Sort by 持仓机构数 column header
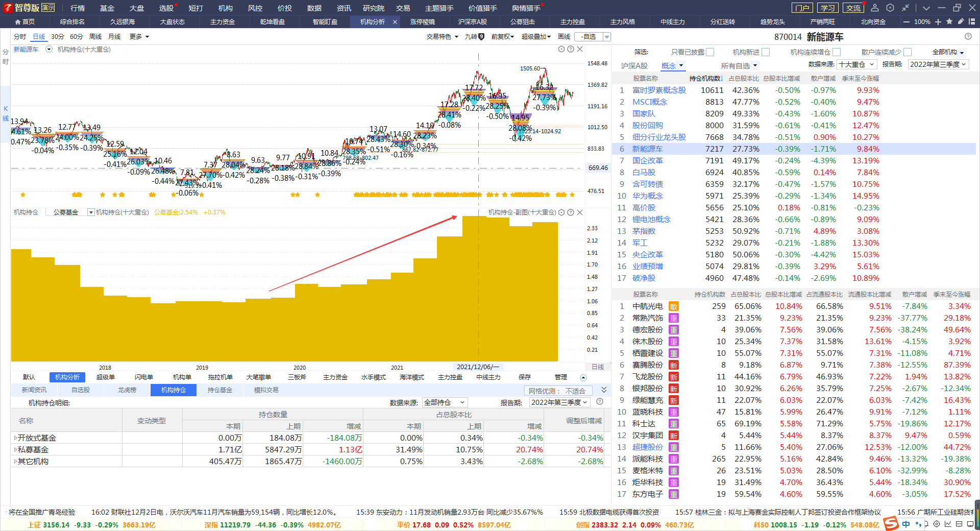 (x=706, y=79)
